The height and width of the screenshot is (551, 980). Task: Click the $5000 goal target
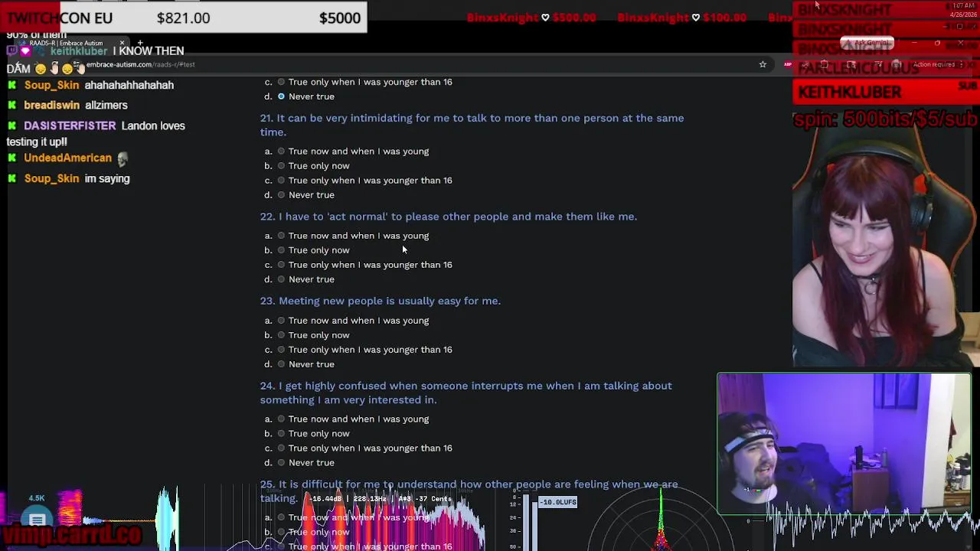[340, 18]
